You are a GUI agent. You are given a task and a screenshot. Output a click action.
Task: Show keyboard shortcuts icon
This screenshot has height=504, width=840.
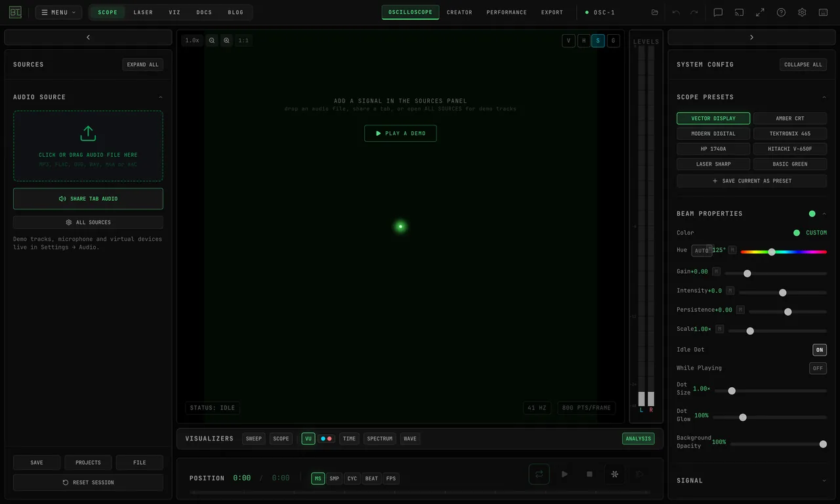(x=823, y=12)
